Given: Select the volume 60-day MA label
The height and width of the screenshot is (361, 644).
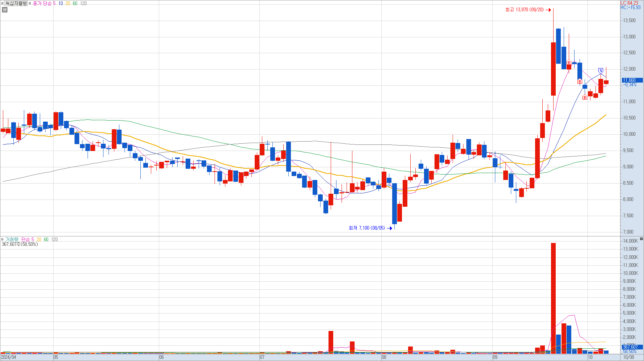Looking at the screenshot, I should pyautogui.click(x=46, y=239).
